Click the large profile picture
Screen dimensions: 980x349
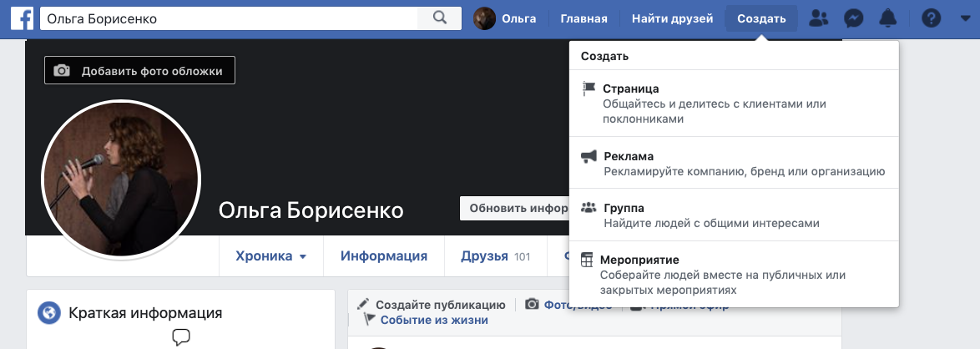[121, 180]
